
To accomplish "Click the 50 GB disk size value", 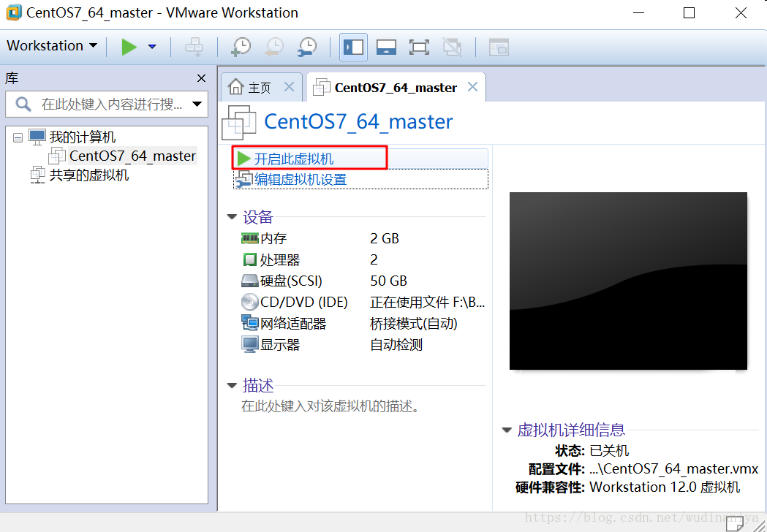I will 388,281.
